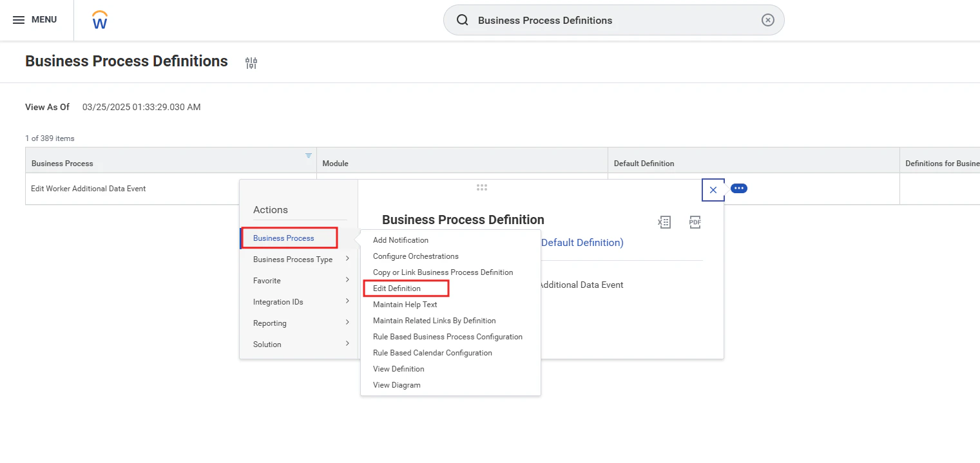Export to PDF icon in popup
980x463 pixels.
click(695, 222)
